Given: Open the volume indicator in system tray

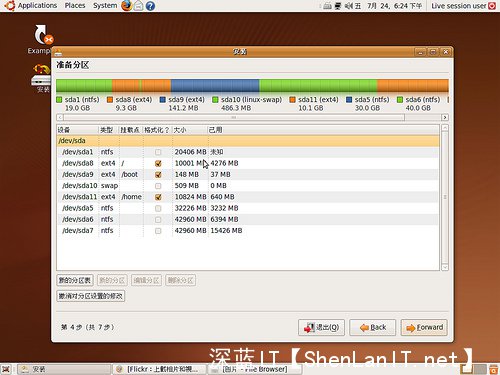Looking at the screenshot, I should tap(349, 6).
